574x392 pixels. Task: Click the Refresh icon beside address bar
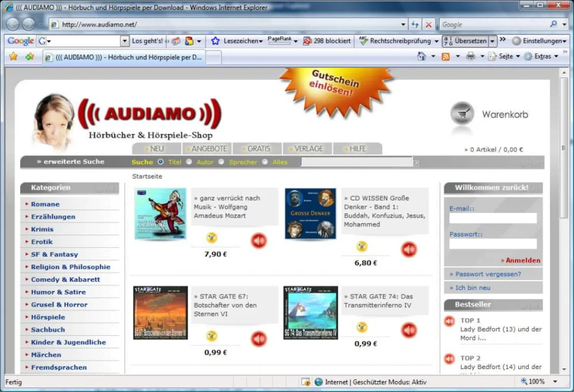415,24
